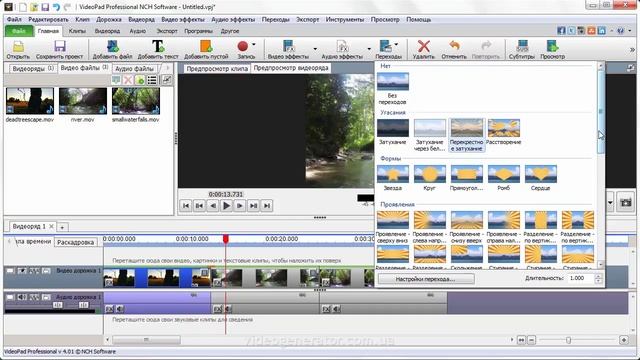The width and height of the screenshot is (640, 360).
Task: Click the red playhead marker on timeline
Action: (226, 239)
